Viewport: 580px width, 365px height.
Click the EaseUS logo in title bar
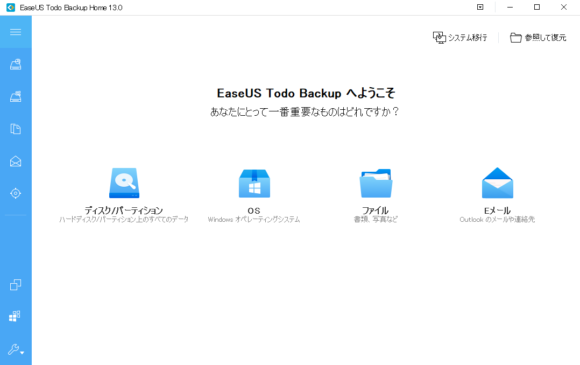tap(11, 7)
